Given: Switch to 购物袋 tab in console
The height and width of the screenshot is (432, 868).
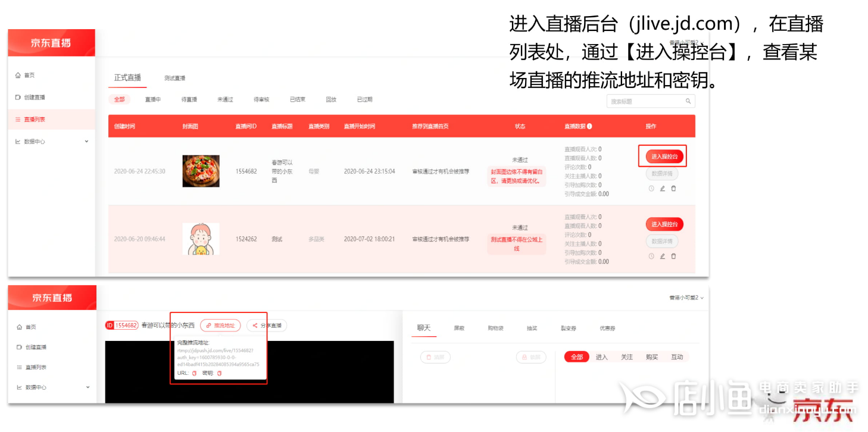Looking at the screenshot, I should pyautogui.click(x=495, y=328).
